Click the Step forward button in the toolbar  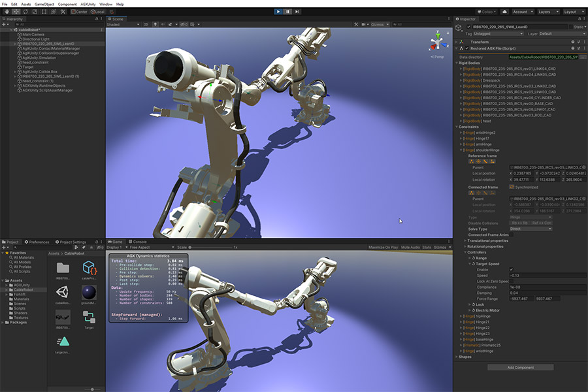coord(297,12)
